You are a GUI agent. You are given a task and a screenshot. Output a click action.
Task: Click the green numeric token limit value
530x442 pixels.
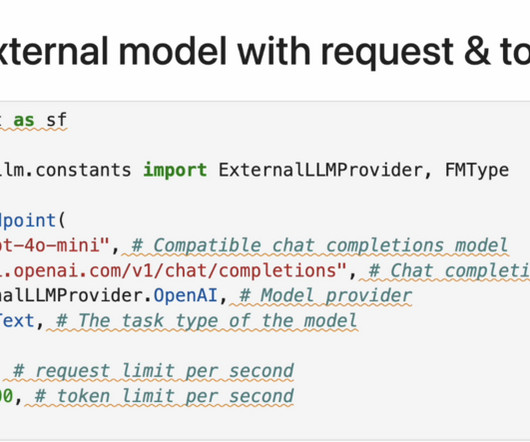(x=6, y=396)
